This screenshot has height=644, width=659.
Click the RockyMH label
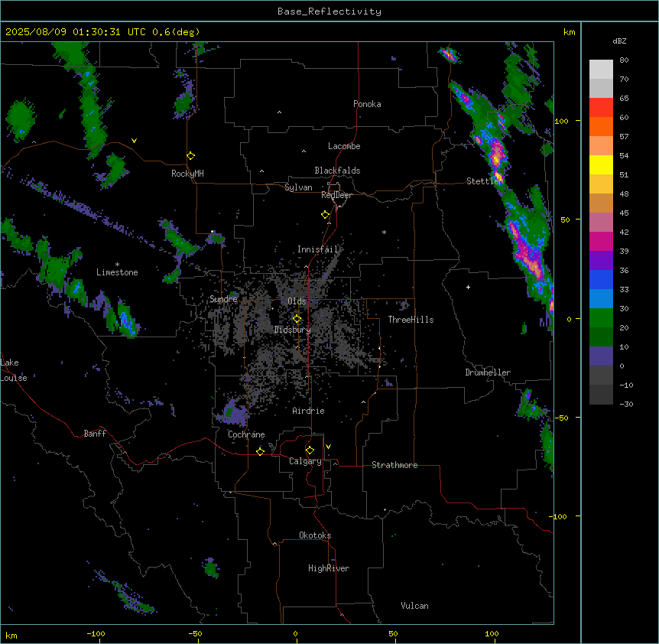pyautogui.click(x=187, y=174)
